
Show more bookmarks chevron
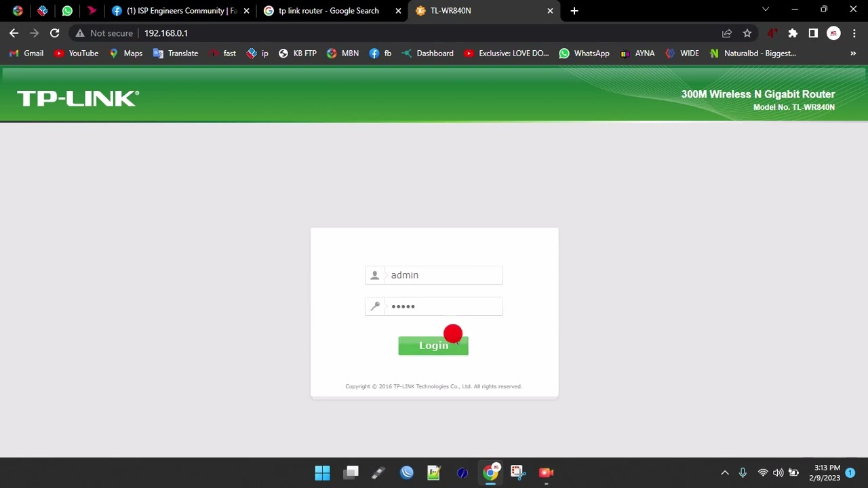point(853,54)
